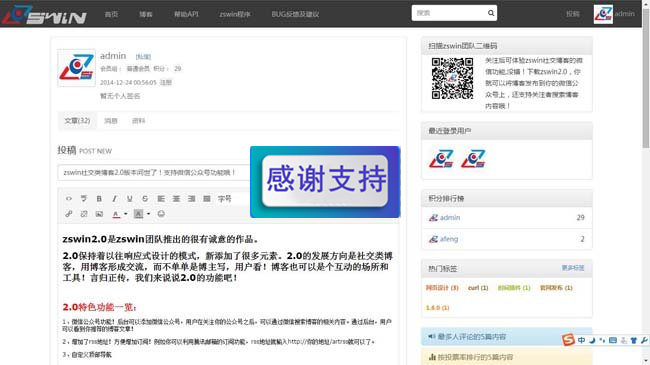Open afeng in the points ranking
Viewport: 650px width, 365px height.
click(449, 239)
